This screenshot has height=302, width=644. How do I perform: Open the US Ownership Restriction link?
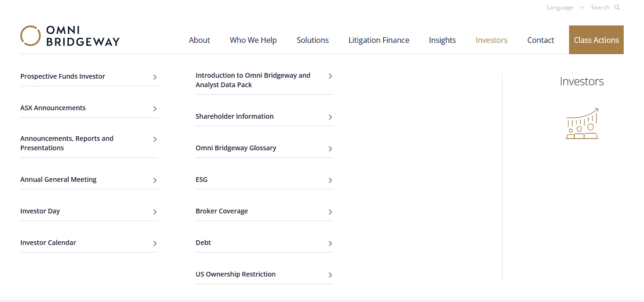pyautogui.click(x=236, y=274)
